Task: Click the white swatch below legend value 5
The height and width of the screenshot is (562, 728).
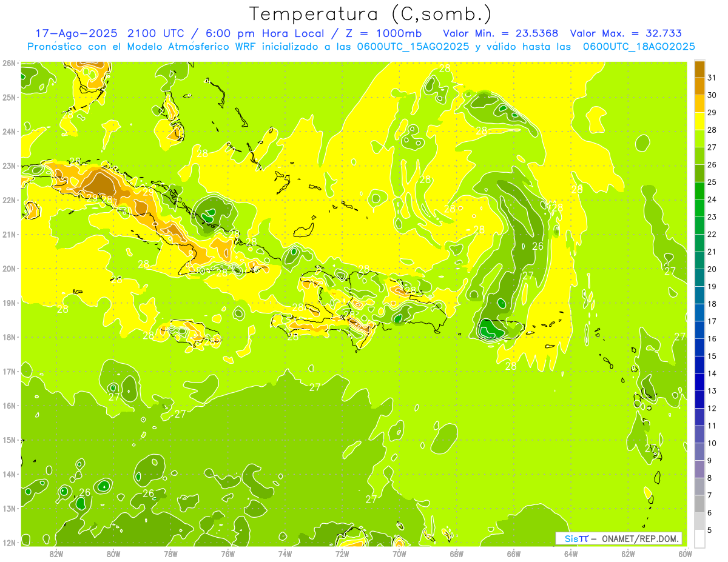Action: click(699, 538)
